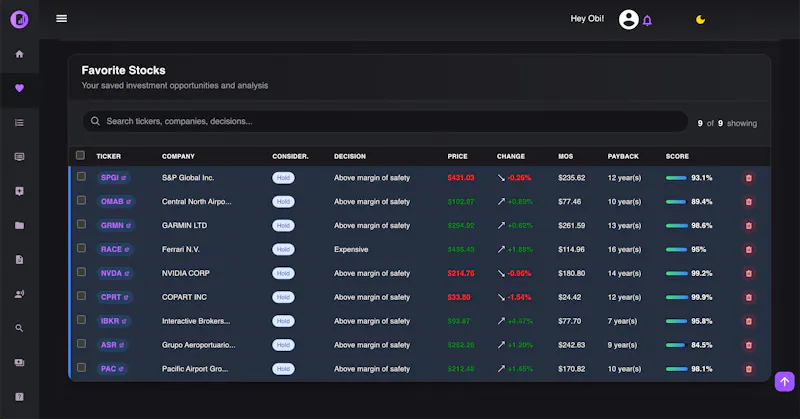Check the NVDA row checkbox
The image size is (800, 419).
(81, 272)
